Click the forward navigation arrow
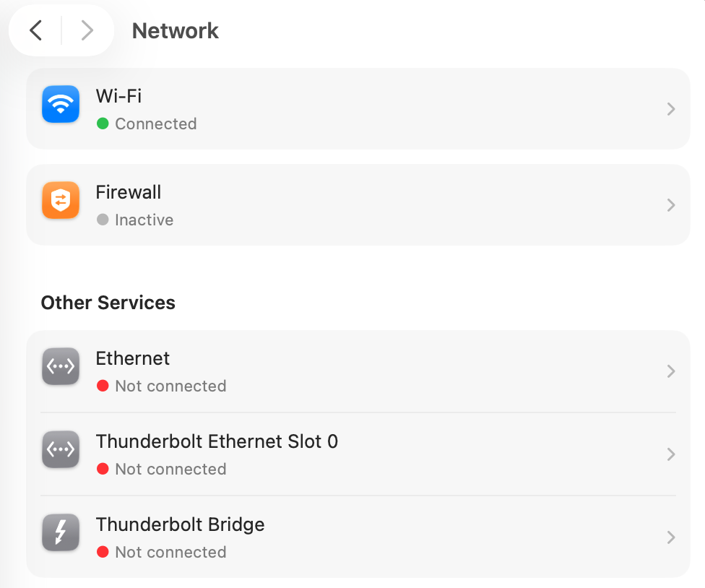 pyautogui.click(x=87, y=30)
